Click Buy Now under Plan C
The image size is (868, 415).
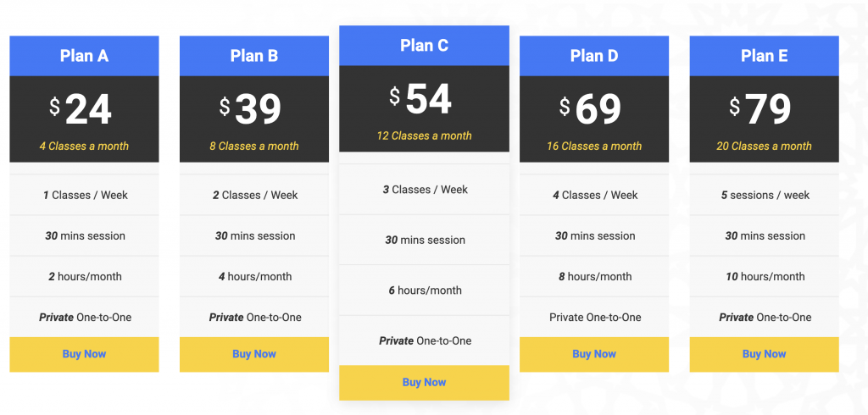click(x=424, y=382)
